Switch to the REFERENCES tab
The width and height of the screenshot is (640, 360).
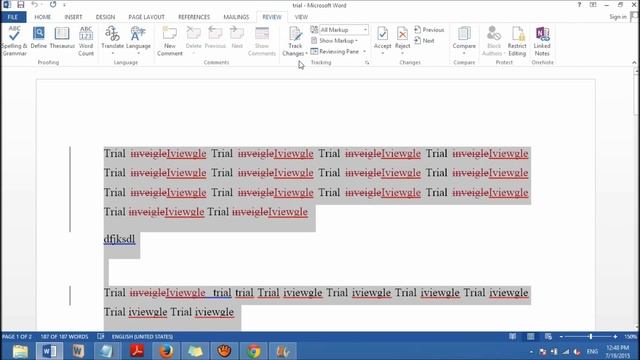tap(194, 17)
